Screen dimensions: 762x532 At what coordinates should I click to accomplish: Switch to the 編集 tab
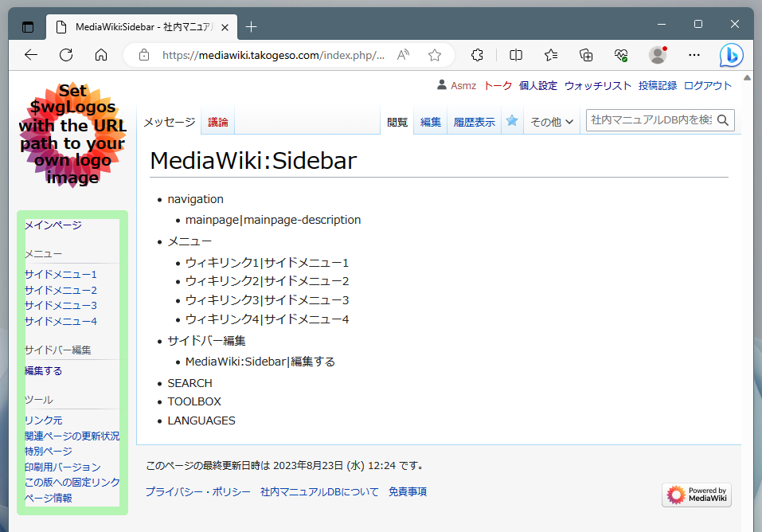(431, 122)
